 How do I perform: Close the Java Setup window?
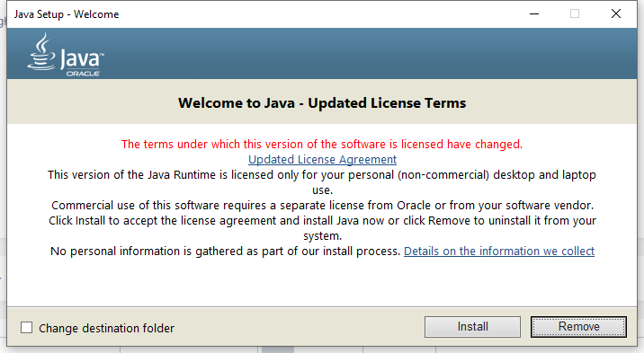[x=615, y=14]
